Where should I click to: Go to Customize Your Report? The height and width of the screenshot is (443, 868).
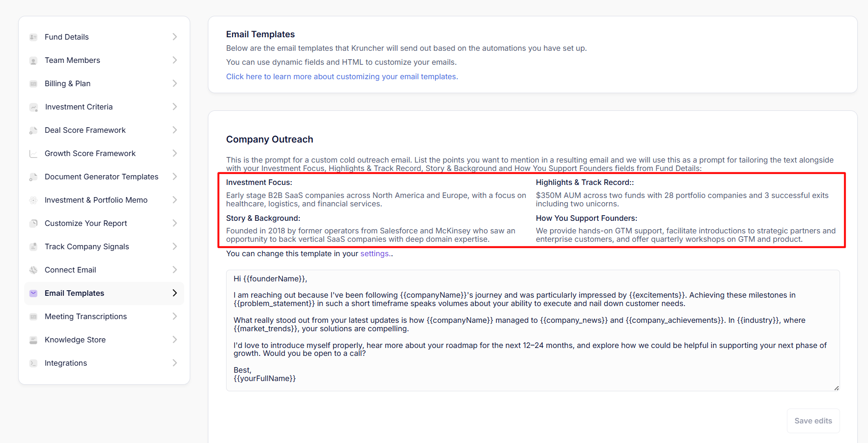coord(86,224)
